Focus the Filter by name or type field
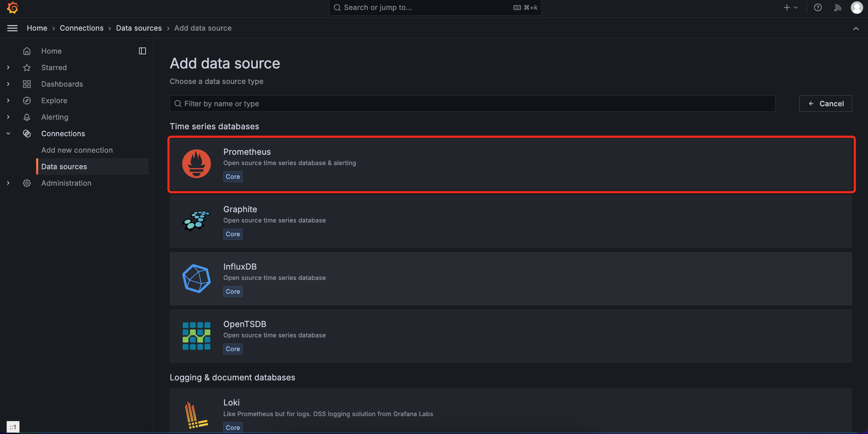Image resolution: width=868 pixels, height=434 pixels. coord(472,104)
